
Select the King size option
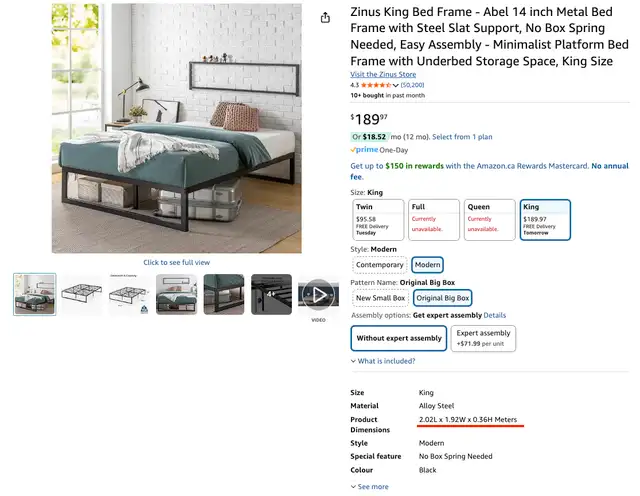(545, 219)
